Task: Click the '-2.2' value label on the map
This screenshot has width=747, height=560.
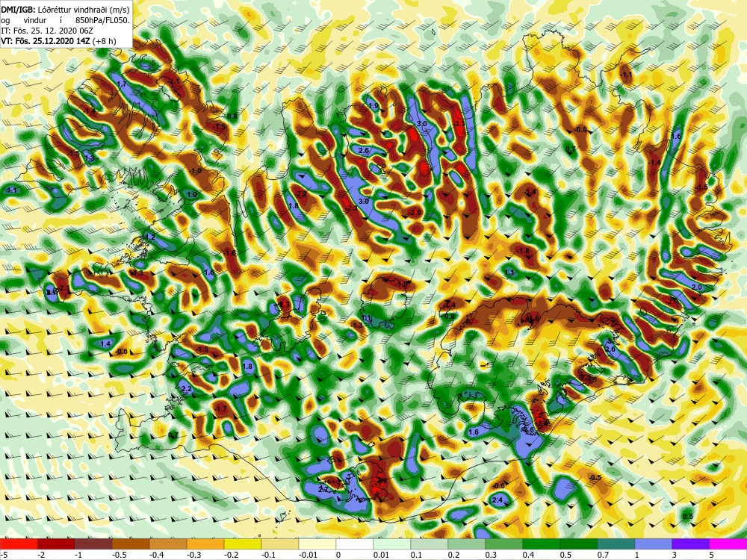Action: click(300, 194)
